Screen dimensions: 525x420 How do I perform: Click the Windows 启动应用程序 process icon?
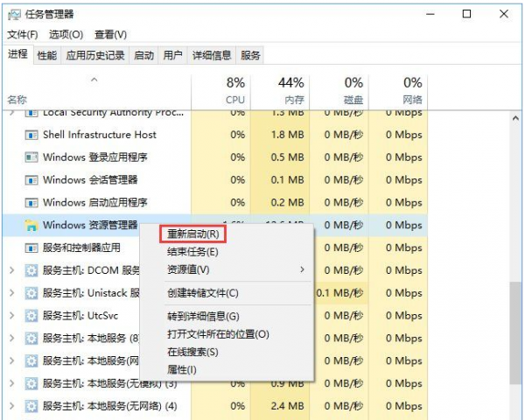31,203
